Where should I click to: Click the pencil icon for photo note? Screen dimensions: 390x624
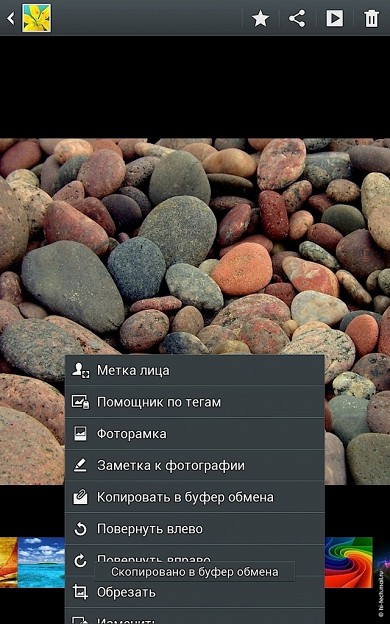coord(80,465)
